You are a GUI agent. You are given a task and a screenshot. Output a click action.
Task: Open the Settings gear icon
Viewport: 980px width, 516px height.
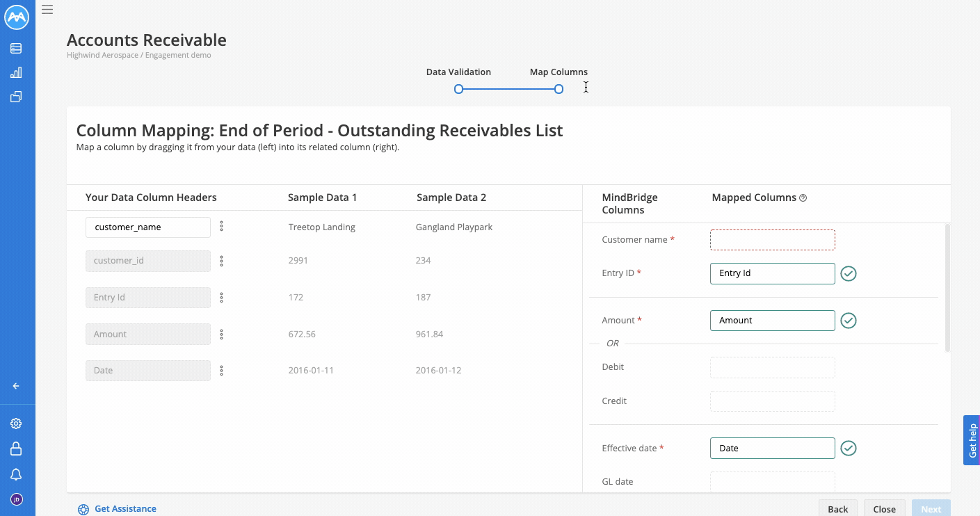click(x=17, y=423)
